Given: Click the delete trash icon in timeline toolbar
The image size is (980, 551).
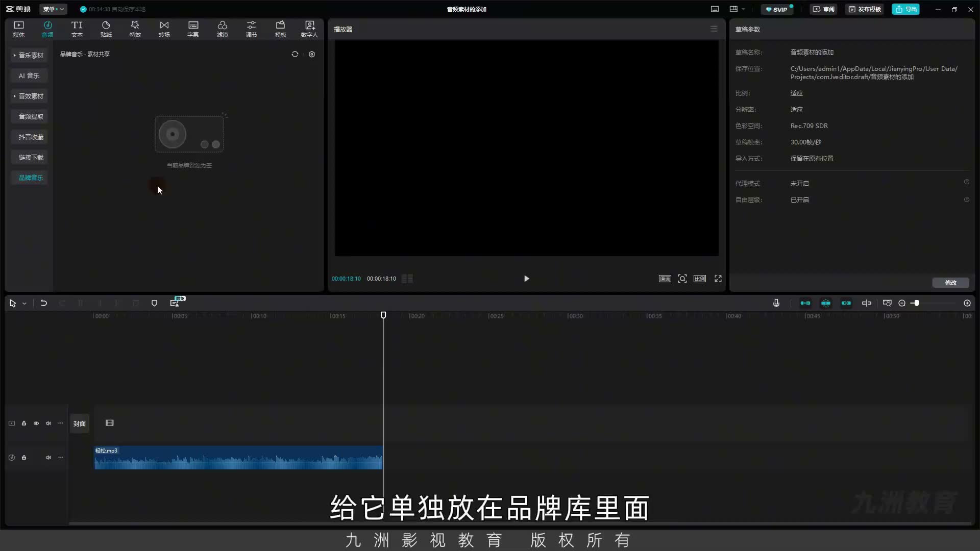Looking at the screenshot, I should [x=136, y=303].
